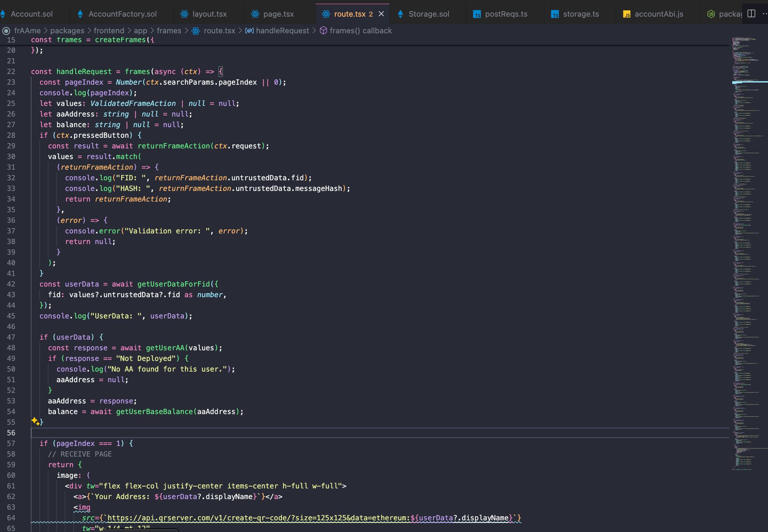Open the accountAbi.js tab
The height and width of the screenshot is (532, 768).
pyautogui.click(x=659, y=14)
